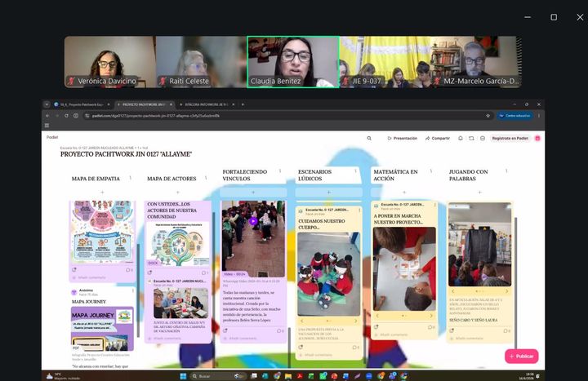Click the Padlet logo text

click(52, 137)
